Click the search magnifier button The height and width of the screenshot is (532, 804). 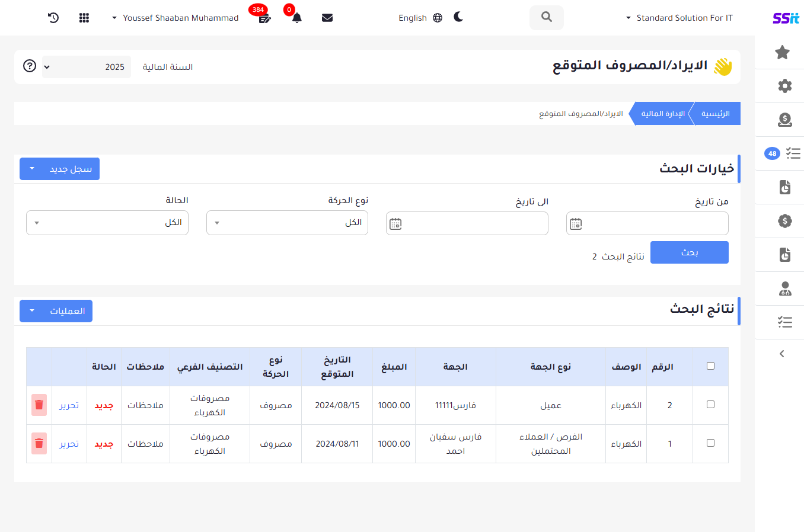(x=547, y=17)
